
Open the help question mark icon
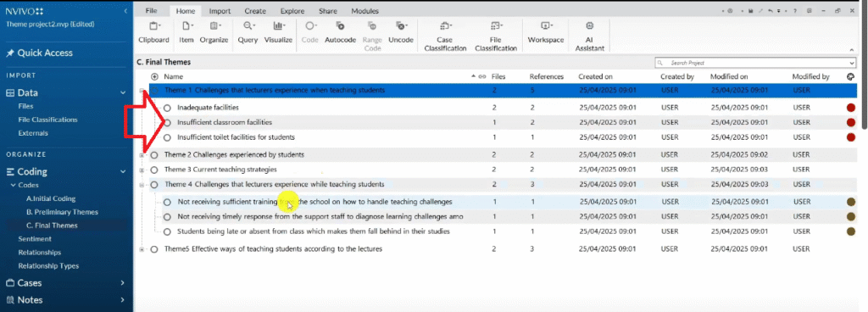click(x=795, y=10)
